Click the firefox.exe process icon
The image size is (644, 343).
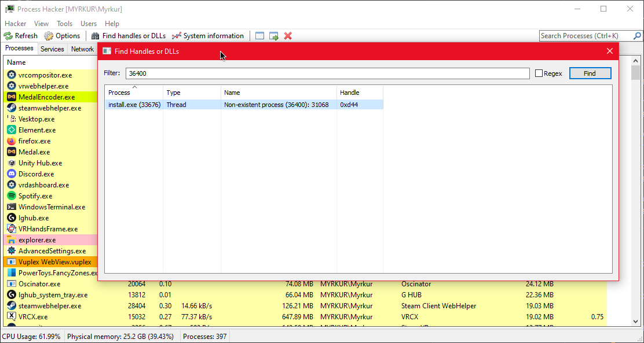pos(10,141)
